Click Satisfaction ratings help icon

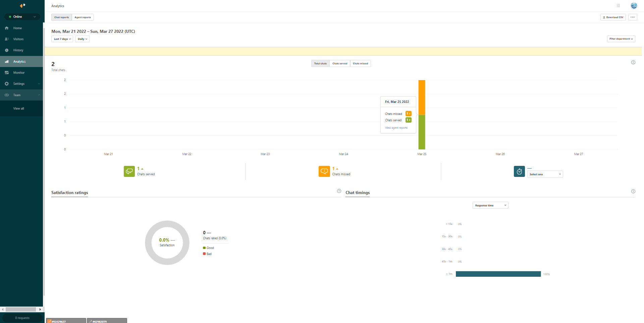[x=339, y=191]
